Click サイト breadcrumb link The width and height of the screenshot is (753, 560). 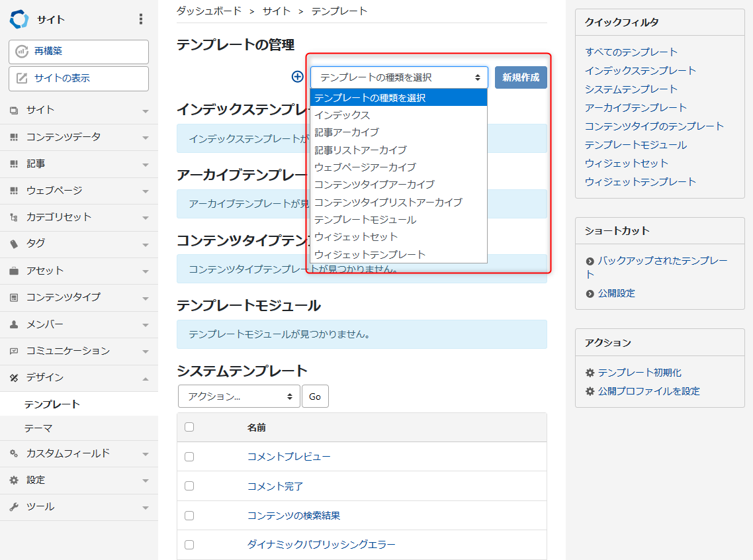pos(277,11)
